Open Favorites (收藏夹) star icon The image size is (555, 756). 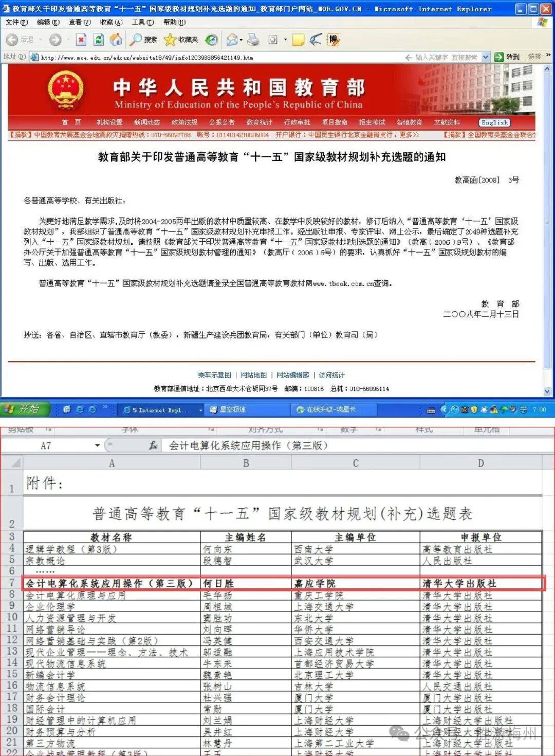(x=181, y=40)
